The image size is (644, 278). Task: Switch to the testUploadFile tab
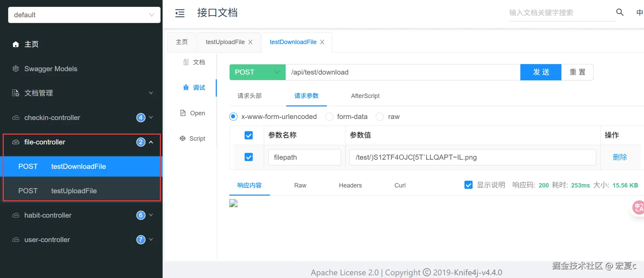[225, 42]
